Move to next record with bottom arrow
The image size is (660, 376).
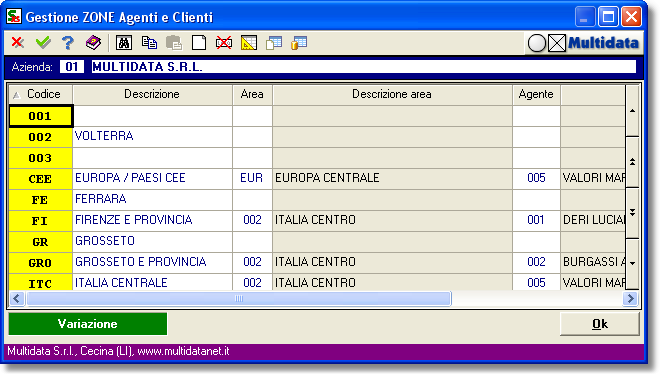pyautogui.click(x=632, y=263)
